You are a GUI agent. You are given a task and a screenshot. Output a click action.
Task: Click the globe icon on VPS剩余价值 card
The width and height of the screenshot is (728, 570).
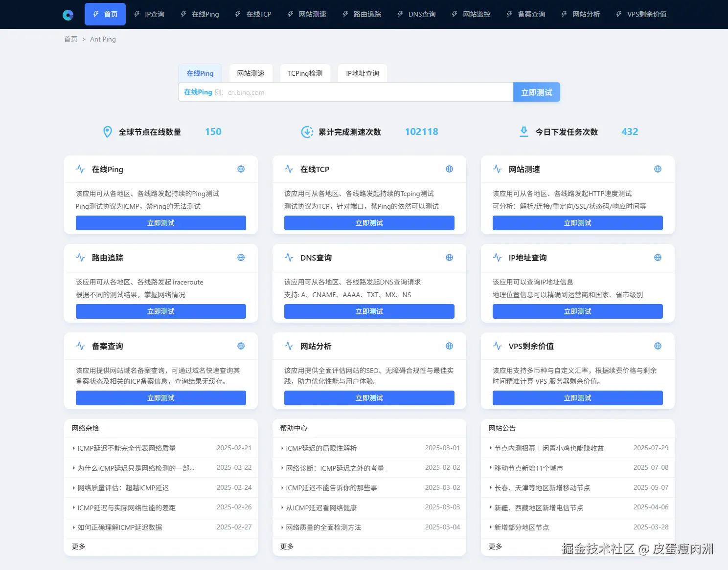[x=658, y=346]
